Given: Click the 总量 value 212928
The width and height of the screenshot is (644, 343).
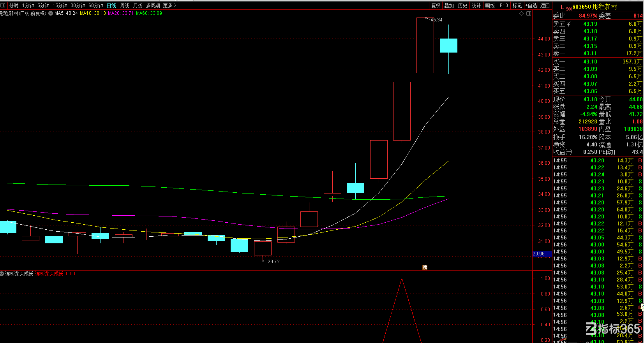Looking at the screenshot, I should point(588,121).
